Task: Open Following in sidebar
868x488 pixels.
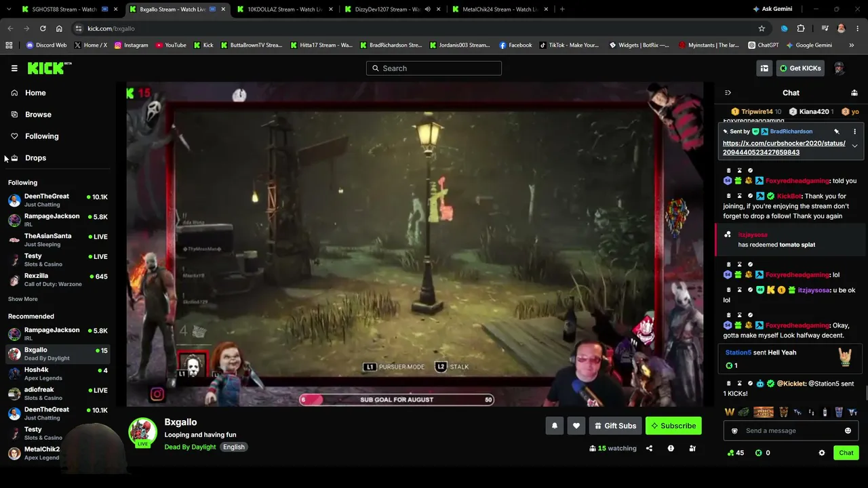Action: 41,136
